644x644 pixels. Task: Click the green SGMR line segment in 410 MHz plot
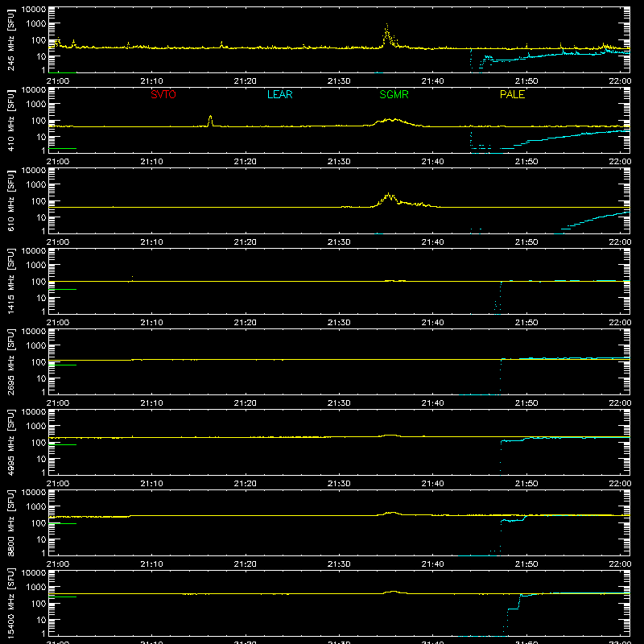tap(63, 148)
